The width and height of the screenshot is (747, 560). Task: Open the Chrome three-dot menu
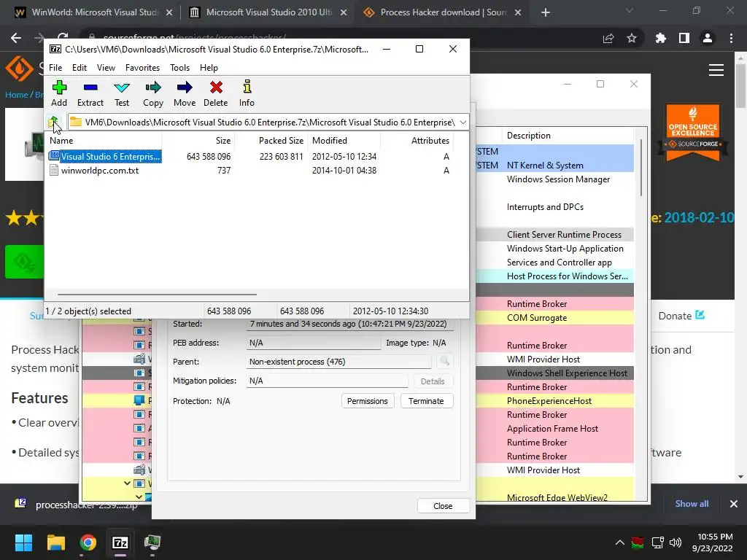pos(731,38)
